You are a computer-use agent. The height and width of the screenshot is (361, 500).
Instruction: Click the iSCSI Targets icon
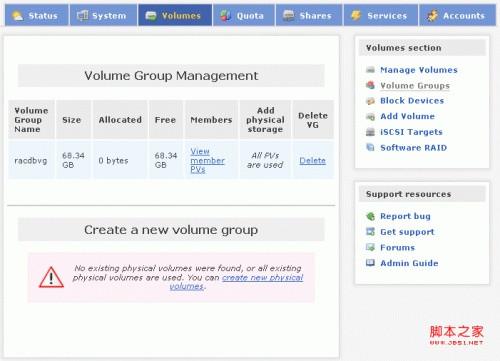click(370, 132)
